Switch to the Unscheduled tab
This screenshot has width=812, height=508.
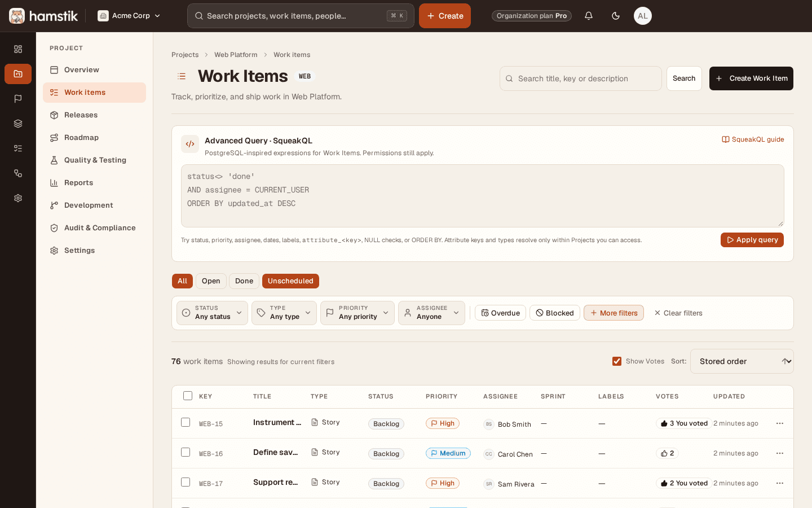(290, 281)
